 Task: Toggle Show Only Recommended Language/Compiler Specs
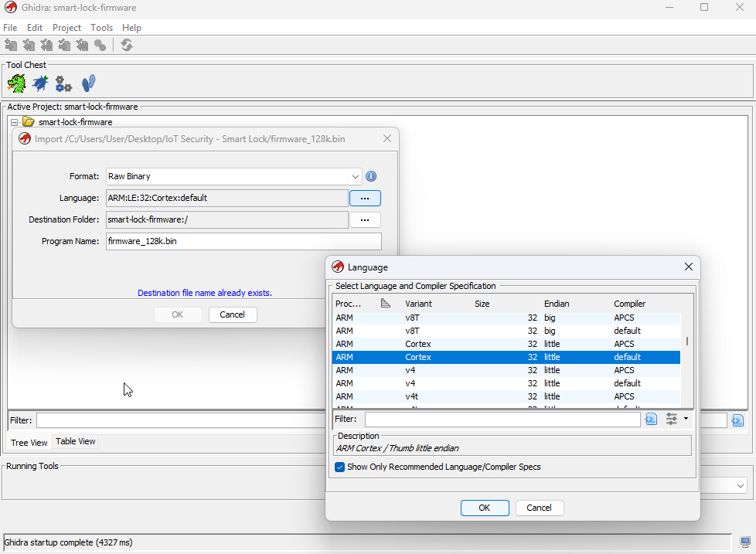340,467
